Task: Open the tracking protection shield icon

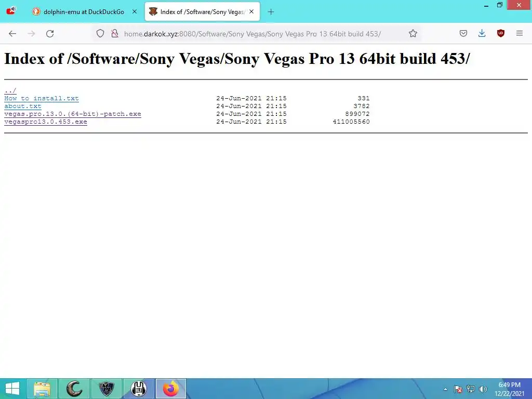Action: [100, 34]
